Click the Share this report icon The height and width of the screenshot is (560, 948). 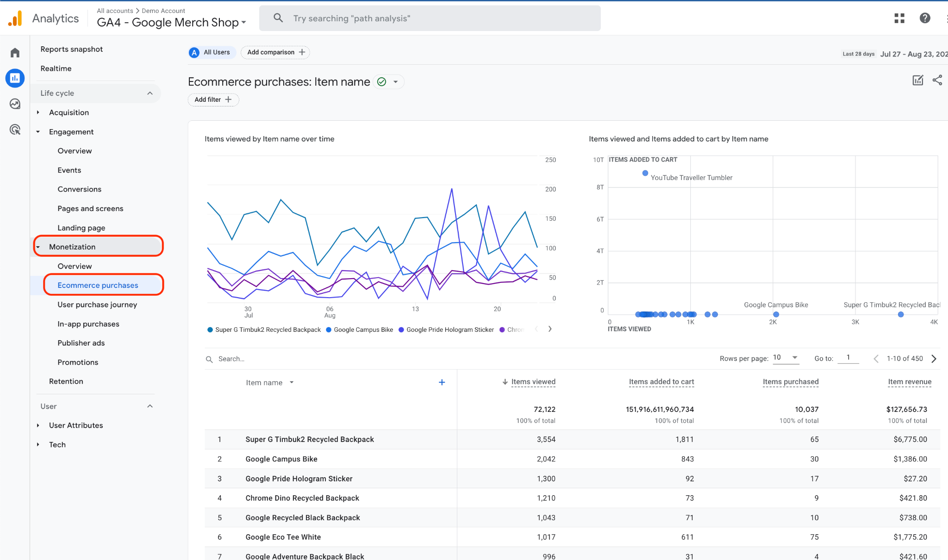pyautogui.click(x=937, y=80)
